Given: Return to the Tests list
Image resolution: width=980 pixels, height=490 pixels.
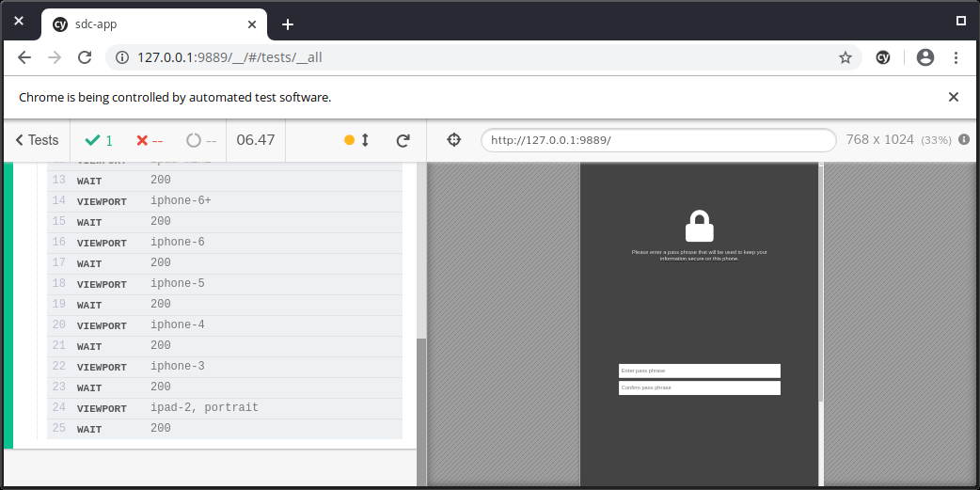Looking at the screenshot, I should (38, 140).
